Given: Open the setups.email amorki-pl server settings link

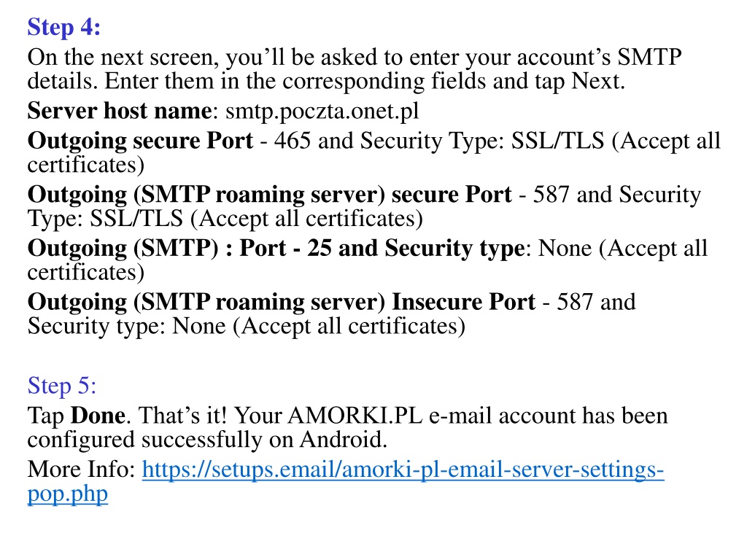Looking at the screenshot, I should [403, 470].
